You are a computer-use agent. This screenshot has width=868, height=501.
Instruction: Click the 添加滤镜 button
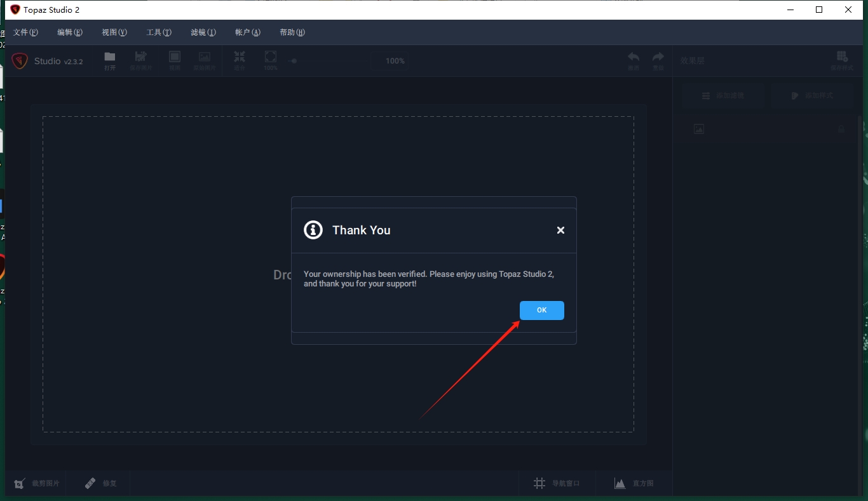click(x=723, y=96)
